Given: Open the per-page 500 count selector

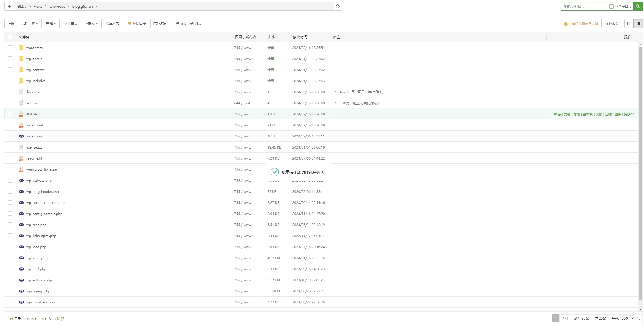Looking at the screenshot, I should (x=628, y=318).
